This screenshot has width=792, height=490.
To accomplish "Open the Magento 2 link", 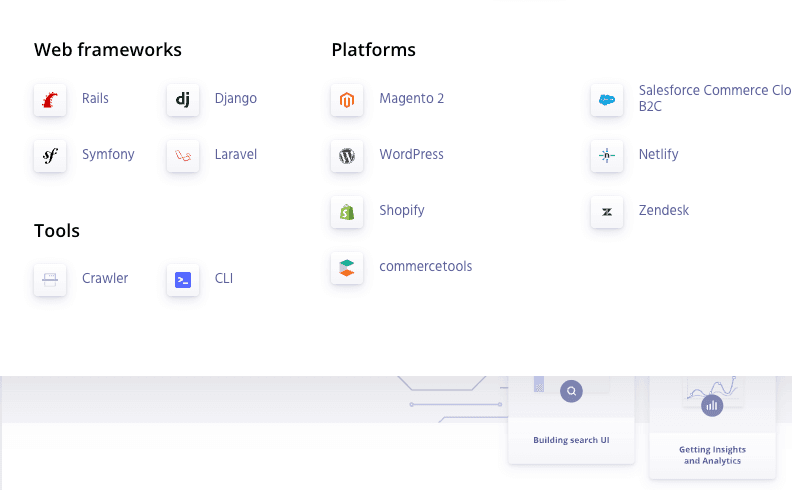I will coord(412,99).
